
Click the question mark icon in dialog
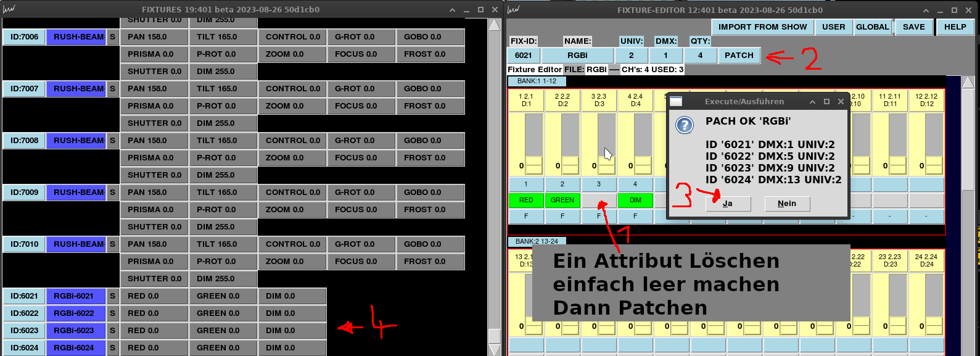(x=685, y=125)
